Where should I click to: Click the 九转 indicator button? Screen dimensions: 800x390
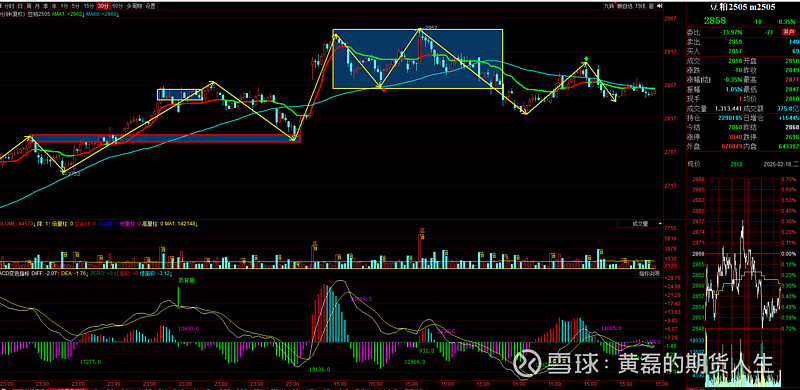tap(610, 6)
